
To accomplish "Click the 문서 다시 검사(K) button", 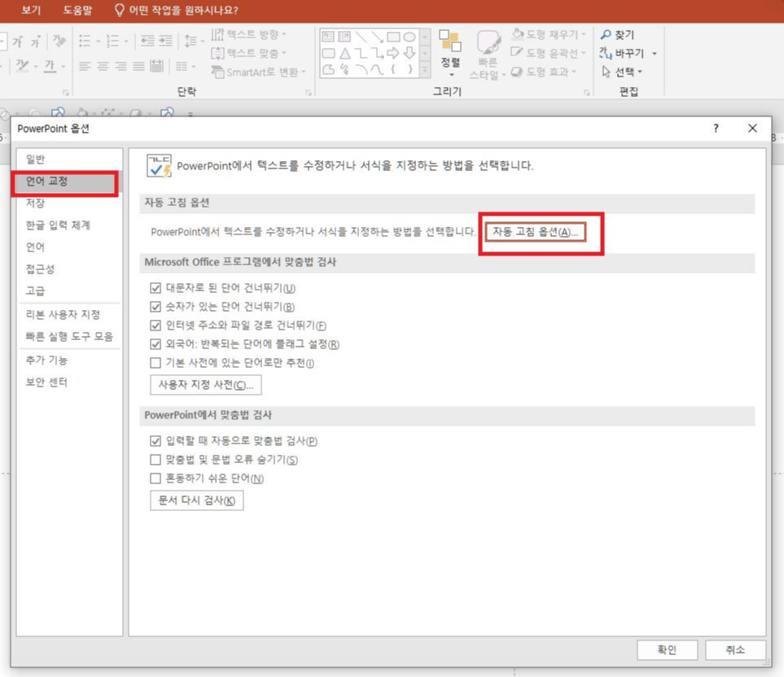I will coord(196,500).
